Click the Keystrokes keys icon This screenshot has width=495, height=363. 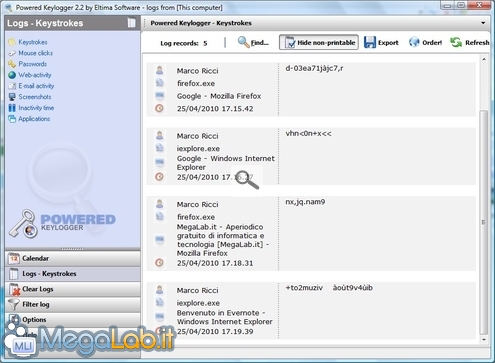[12, 42]
